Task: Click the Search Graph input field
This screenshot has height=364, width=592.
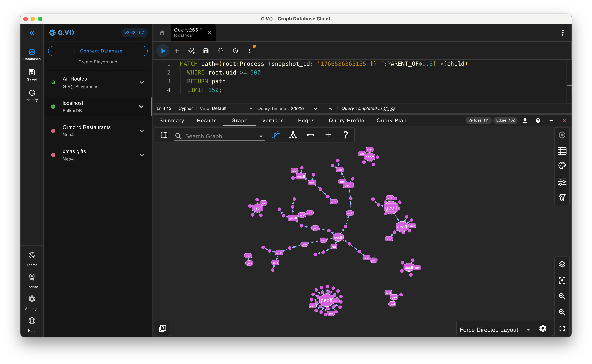Action: tap(217, 136)
